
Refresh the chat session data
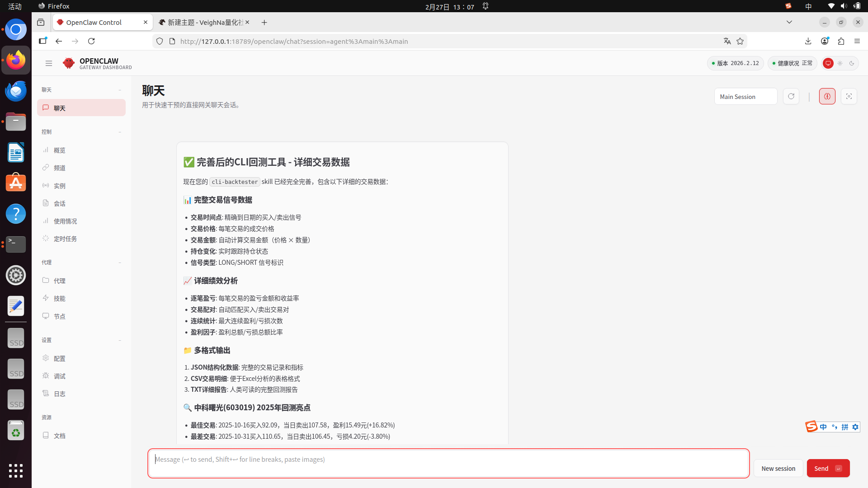pos(791,96)
